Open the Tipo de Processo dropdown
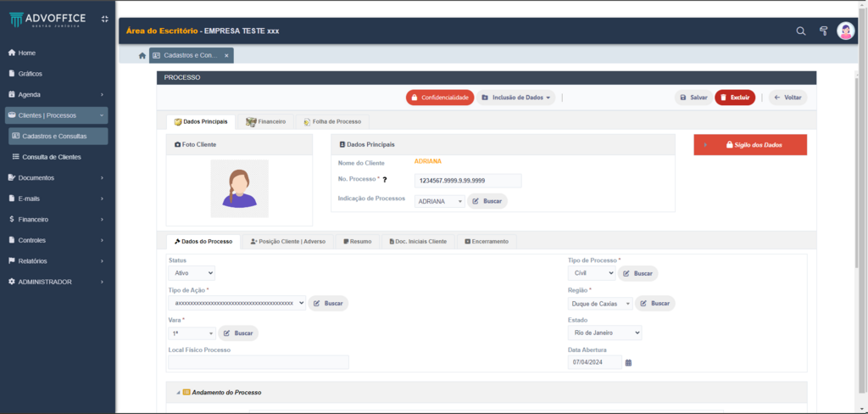Screen dimensions: 868x414 tap(591, 273)
